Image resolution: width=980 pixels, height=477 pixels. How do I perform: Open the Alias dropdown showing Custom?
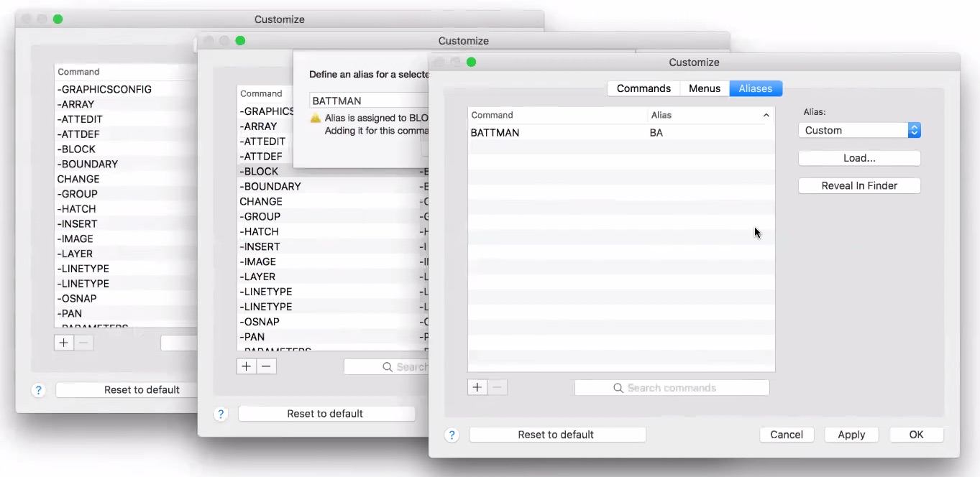[859, 130]
